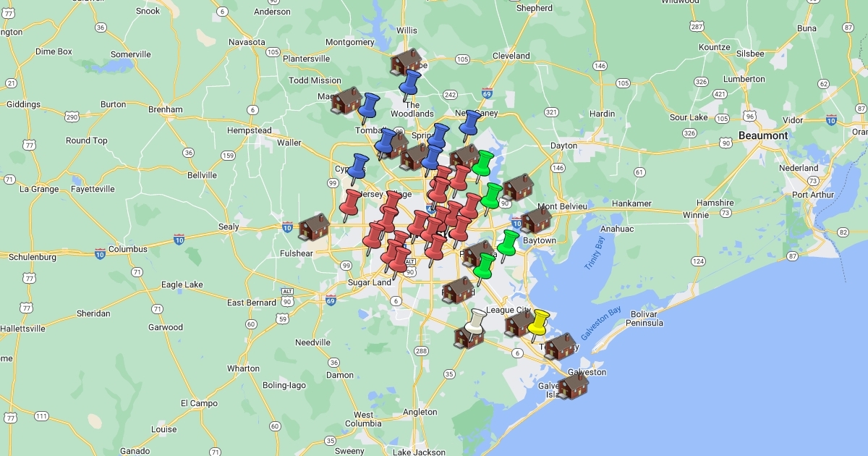Screen dimensions: 868x456
Task: Click the house marker above Baytown
Action: point(536,220)
